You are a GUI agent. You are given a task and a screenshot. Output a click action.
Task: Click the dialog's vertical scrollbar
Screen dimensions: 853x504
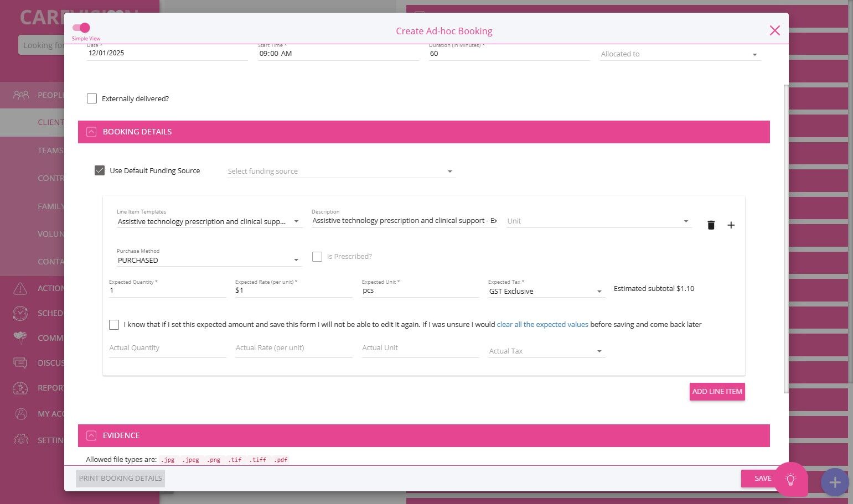tap(785, 239)
